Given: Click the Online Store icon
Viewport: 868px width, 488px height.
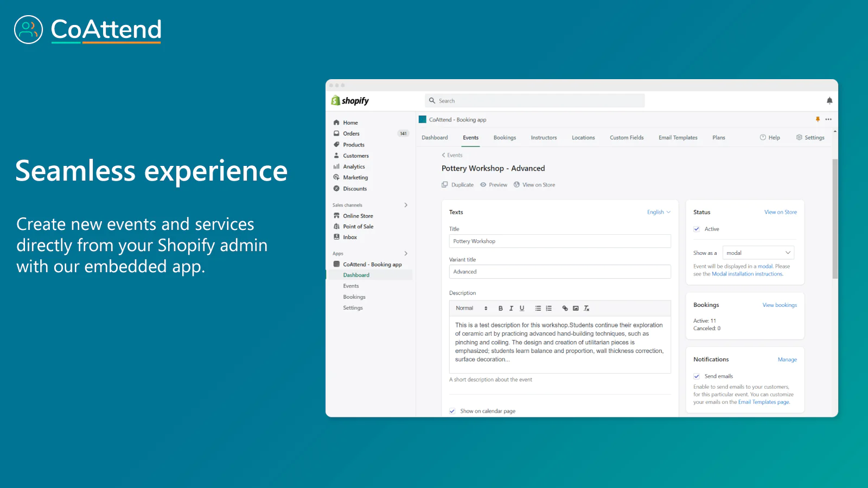Looking at the screenshot, I should tap(336, 216).
